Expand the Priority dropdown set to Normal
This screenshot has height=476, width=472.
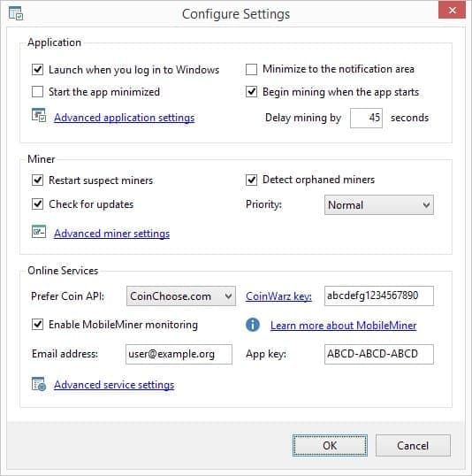(x=379, y=205)
